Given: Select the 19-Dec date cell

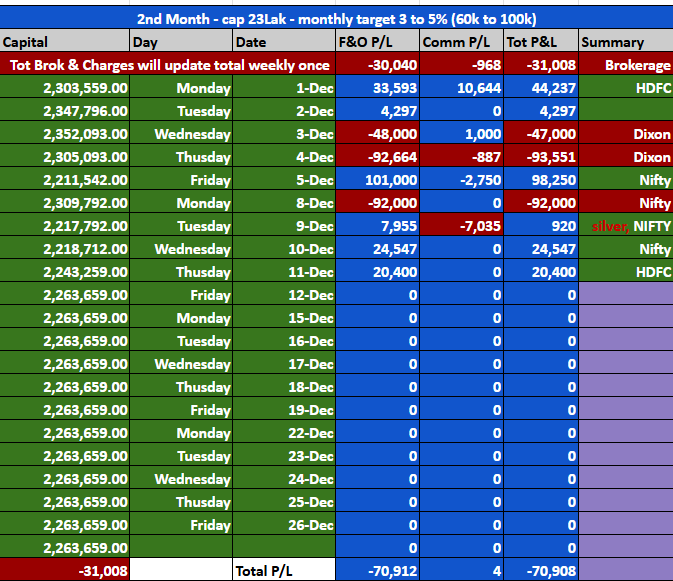Looking at the screenshot, I should pos(284,410).
